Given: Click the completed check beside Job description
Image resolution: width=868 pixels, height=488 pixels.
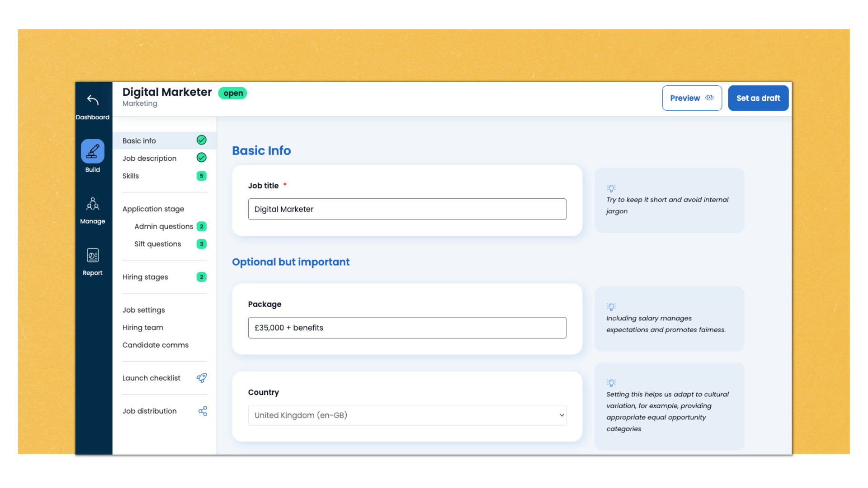Looking at the screenshot, I should click(x=202, y=158).
